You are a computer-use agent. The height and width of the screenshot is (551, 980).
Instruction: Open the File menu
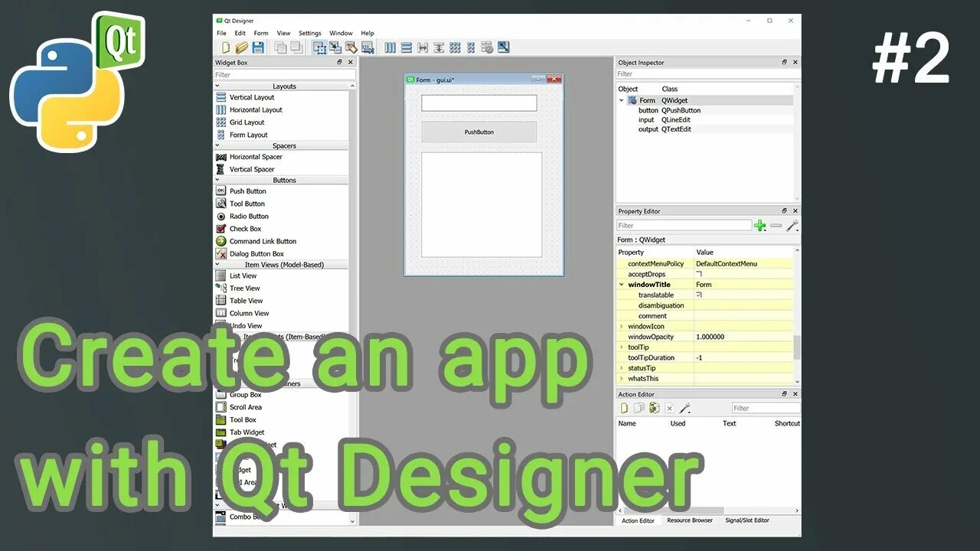click(221, 33)
